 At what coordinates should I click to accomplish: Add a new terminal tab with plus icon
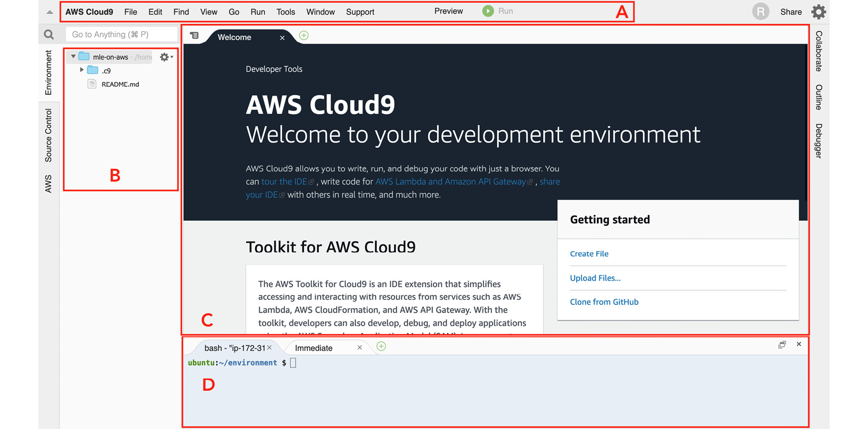coord(381,346)
